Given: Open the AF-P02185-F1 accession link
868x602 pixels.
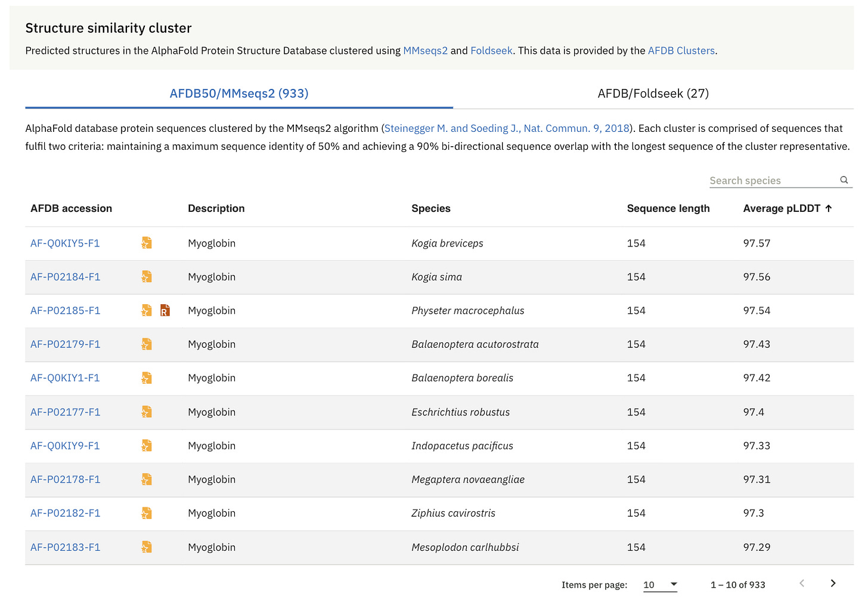Looking at the screenshot, I should click(66, 311).
